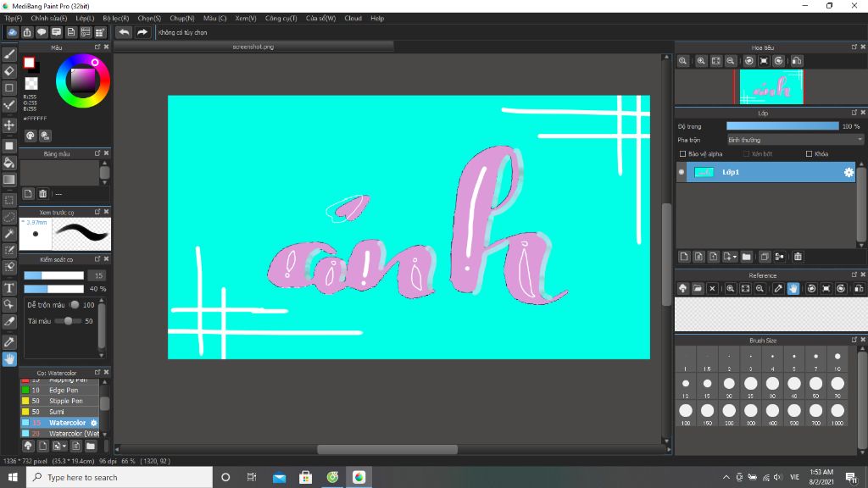Select eyedropper icon in Reference panel
The image size is (868, 488).
click(x=778, y=288)
